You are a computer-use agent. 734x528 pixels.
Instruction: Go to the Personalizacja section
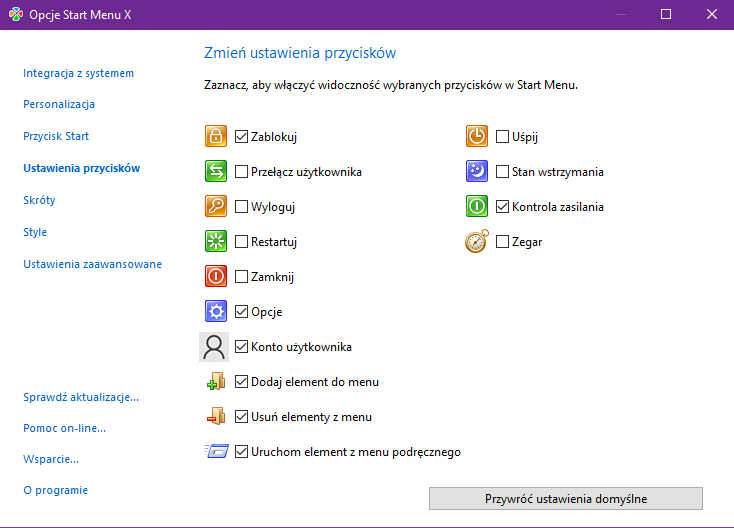point(59,104)
